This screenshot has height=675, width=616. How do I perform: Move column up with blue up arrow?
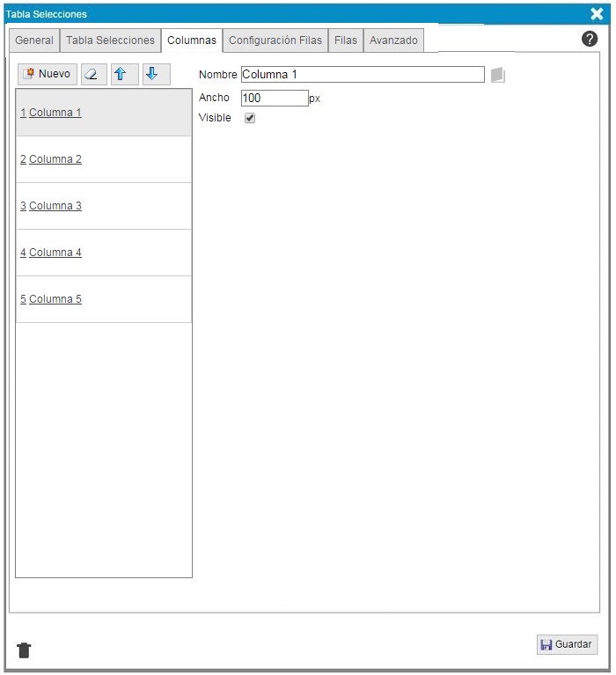point(124,74)
